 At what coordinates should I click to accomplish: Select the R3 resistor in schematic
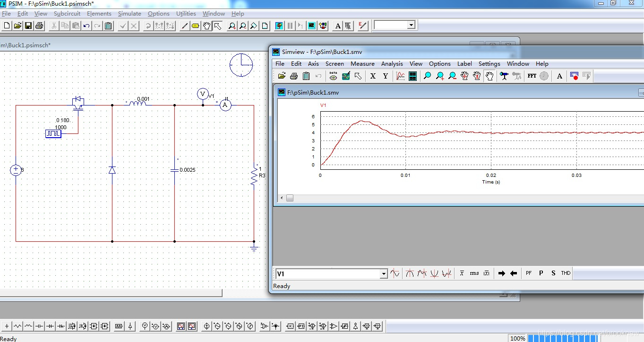point(254,177)
